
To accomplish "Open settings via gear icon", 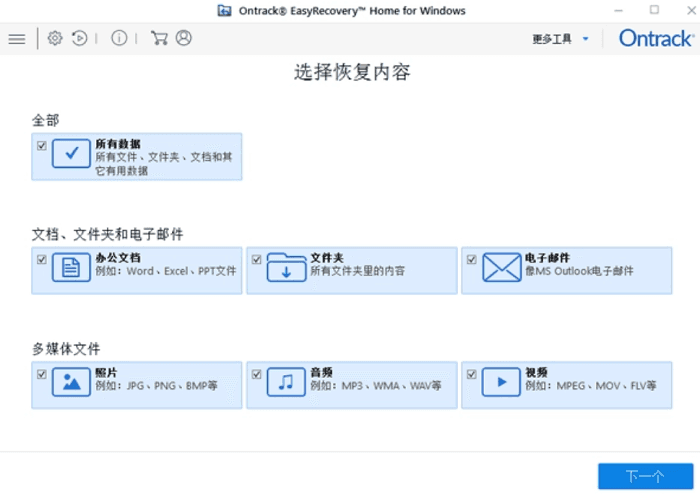I will click(55, 38).
